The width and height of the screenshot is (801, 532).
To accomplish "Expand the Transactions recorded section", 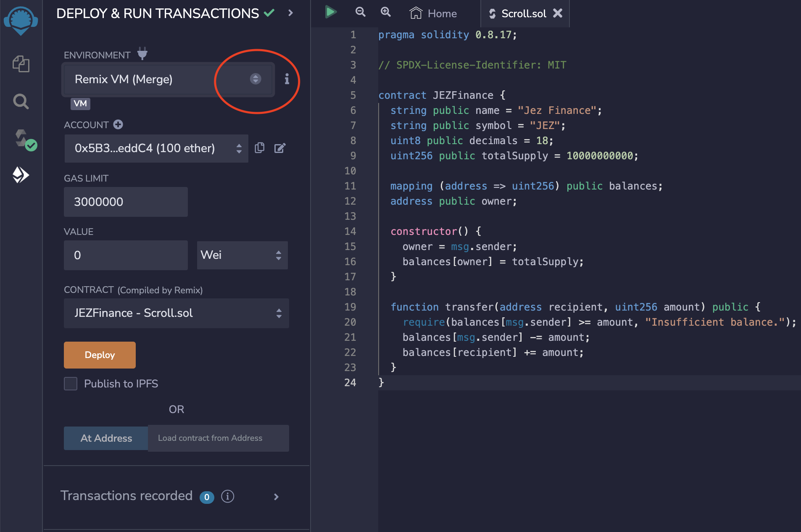I will coord(276,497).
